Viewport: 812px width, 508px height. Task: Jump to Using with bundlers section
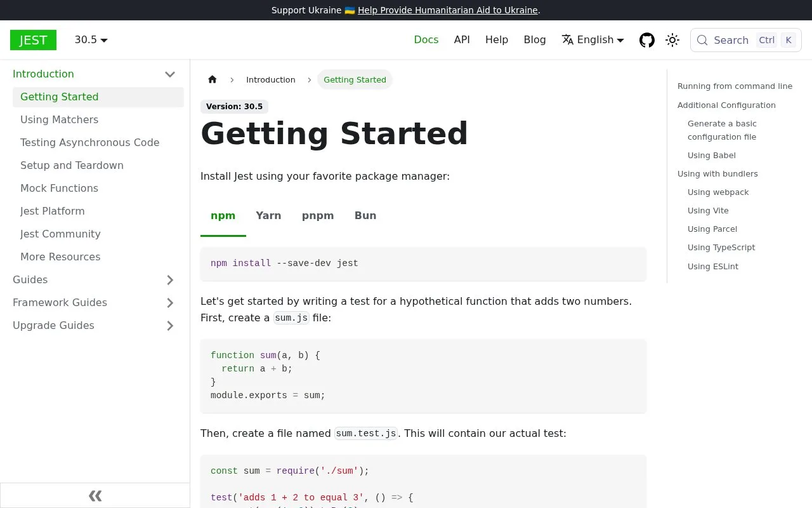717,174
